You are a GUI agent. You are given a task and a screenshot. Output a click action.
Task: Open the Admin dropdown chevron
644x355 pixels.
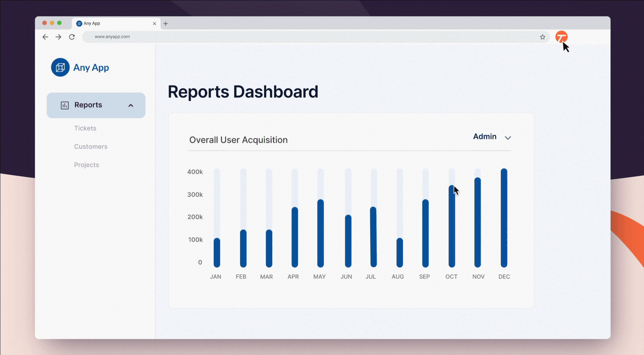(x=508, y=138)
